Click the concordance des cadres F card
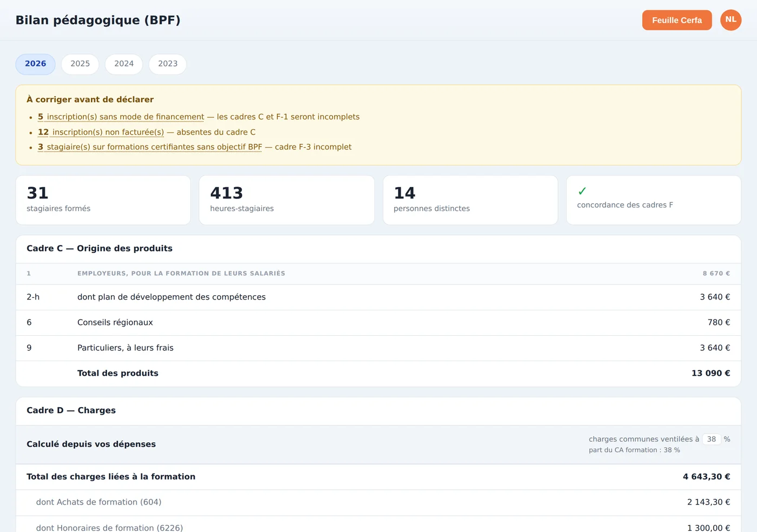The image size is (757, 532). [654, 200]
